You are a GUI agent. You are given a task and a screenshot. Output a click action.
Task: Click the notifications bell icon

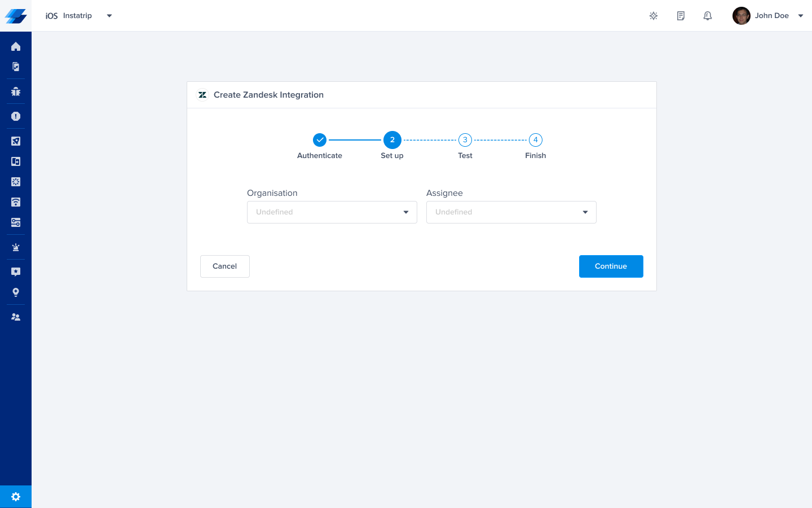click(708, 16)
